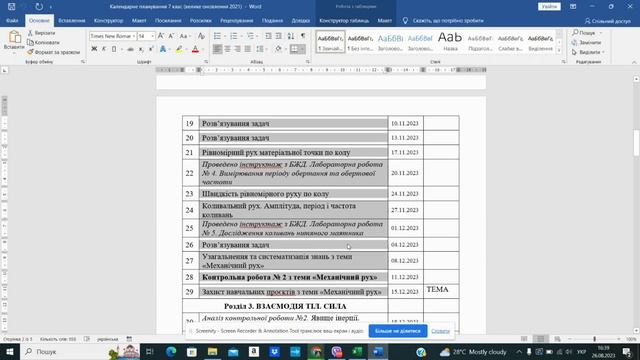Click the Увійти sign-in button
The width and height of the screenshot is (640, 360).
point(549,7)
